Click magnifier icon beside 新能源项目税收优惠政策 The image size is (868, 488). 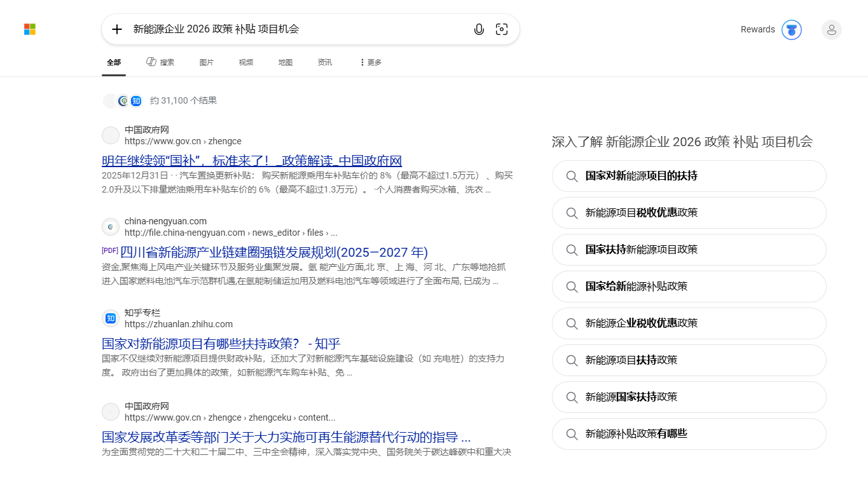coord(572,213)
